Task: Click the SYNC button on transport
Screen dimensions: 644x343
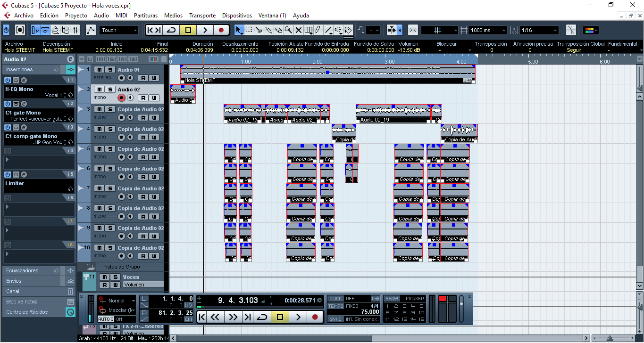Action: click(x=336, y=319)
